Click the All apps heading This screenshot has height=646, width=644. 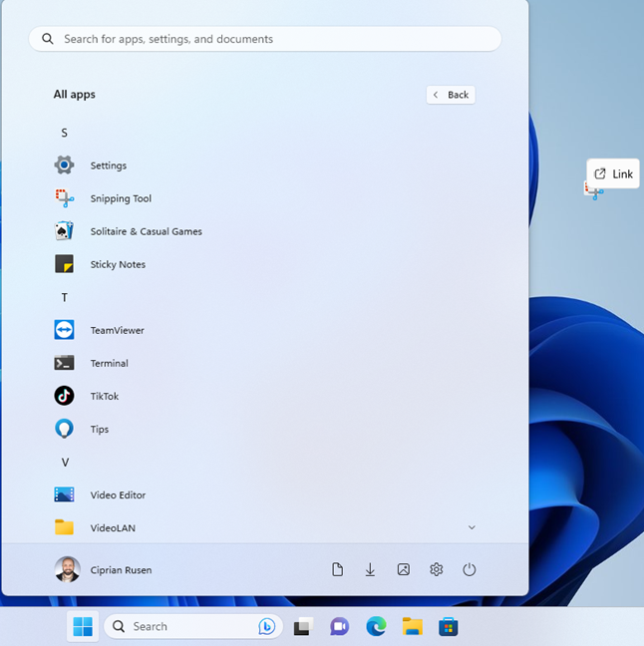click(x=74, y=95)
